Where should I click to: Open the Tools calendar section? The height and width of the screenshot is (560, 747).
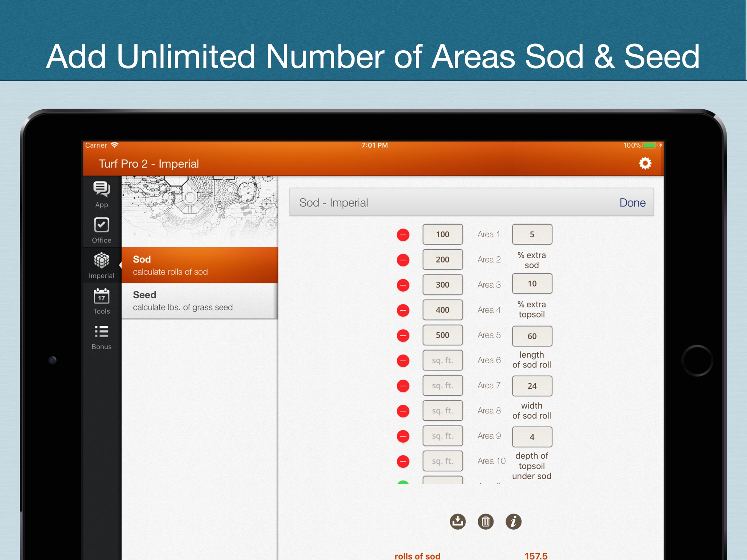point(101,301)
